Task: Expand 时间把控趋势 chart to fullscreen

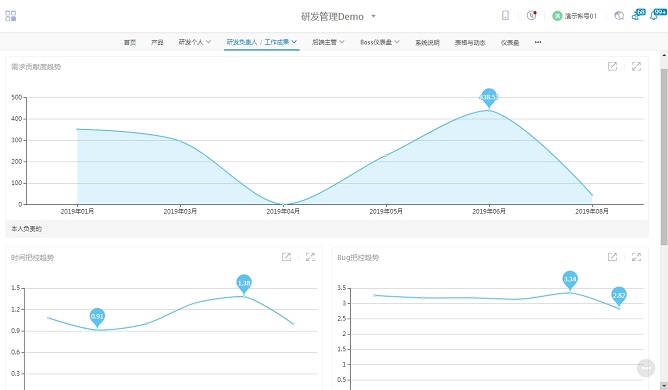Action: [311, 257]
